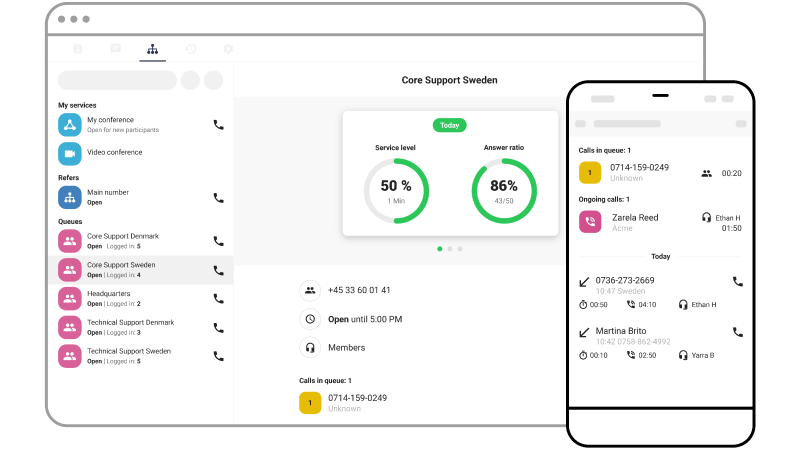The image size is (800, 450).
Task: Call the Main number with phone icon
Action: pos(218,197)
